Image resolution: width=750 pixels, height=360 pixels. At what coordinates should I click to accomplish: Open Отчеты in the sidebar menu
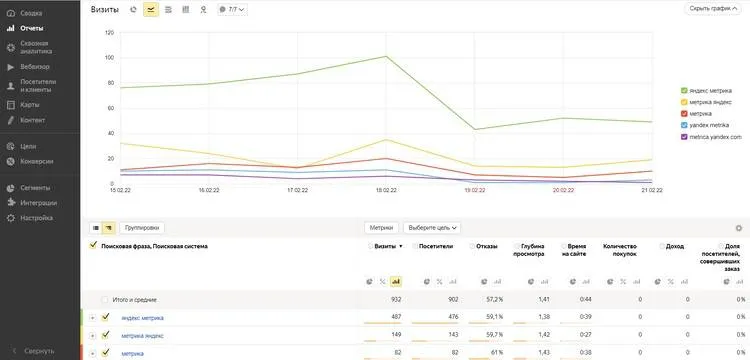(32, 28)
